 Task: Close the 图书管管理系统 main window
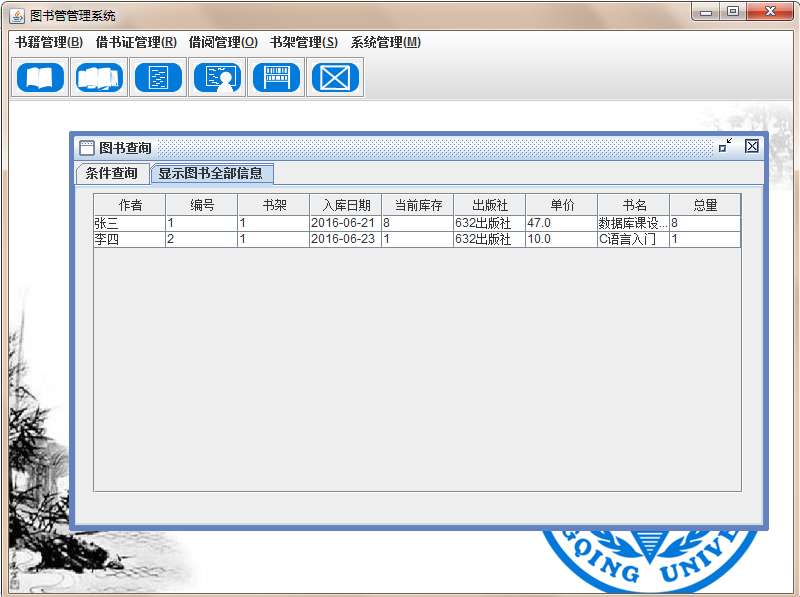(x=770, y=12)
